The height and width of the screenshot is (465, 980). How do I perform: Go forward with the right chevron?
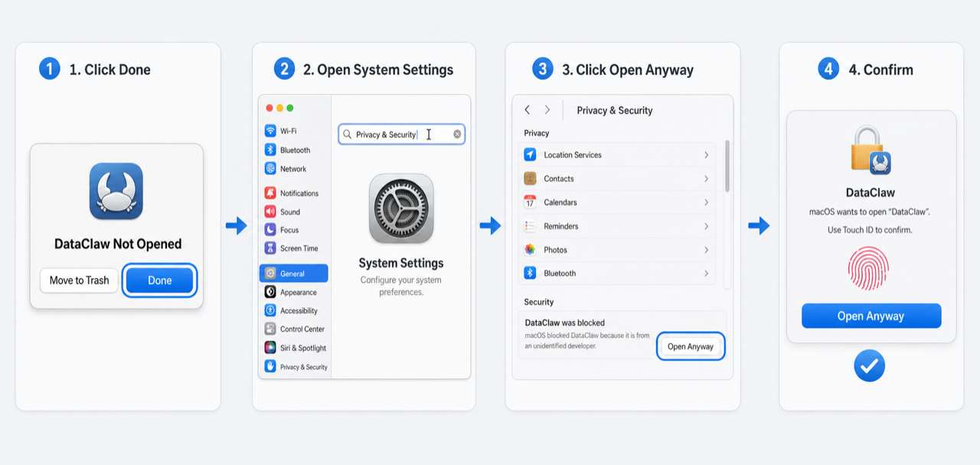[x=547, y=110]
